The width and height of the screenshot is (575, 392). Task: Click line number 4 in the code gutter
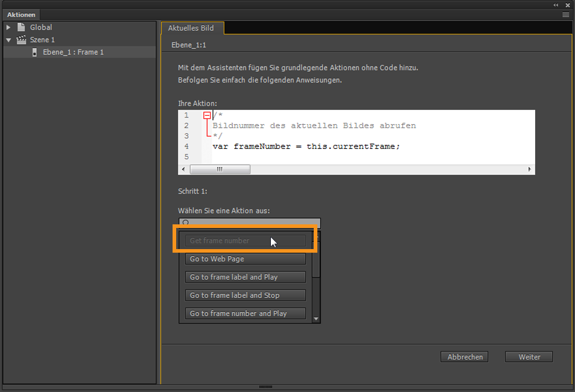pos(186,146)
